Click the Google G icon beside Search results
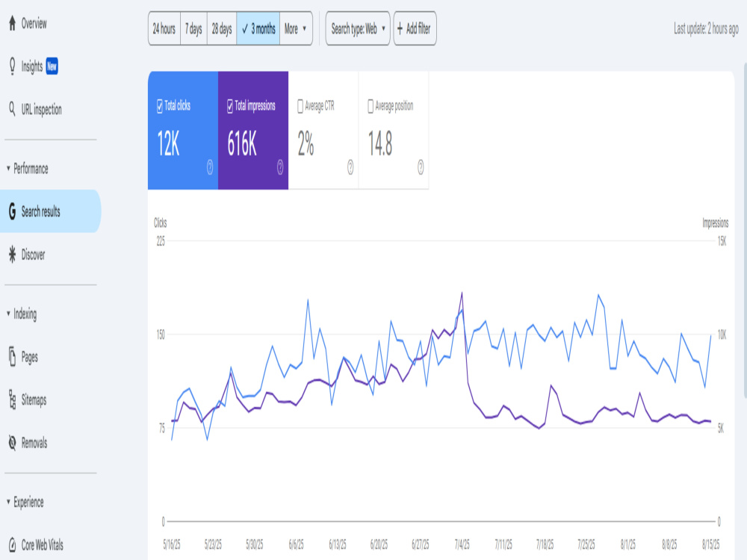The image size is (747, 560). click(13, 211)
